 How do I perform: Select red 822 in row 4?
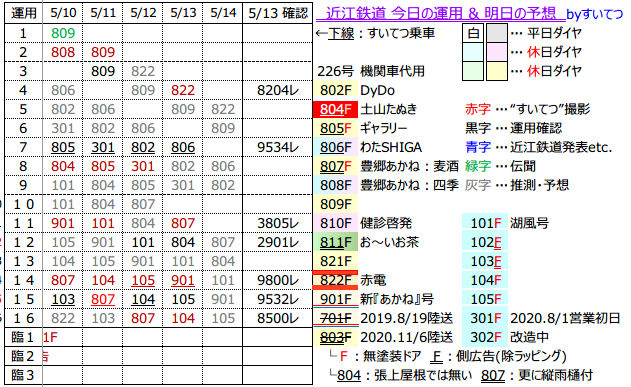coord(183,90)
